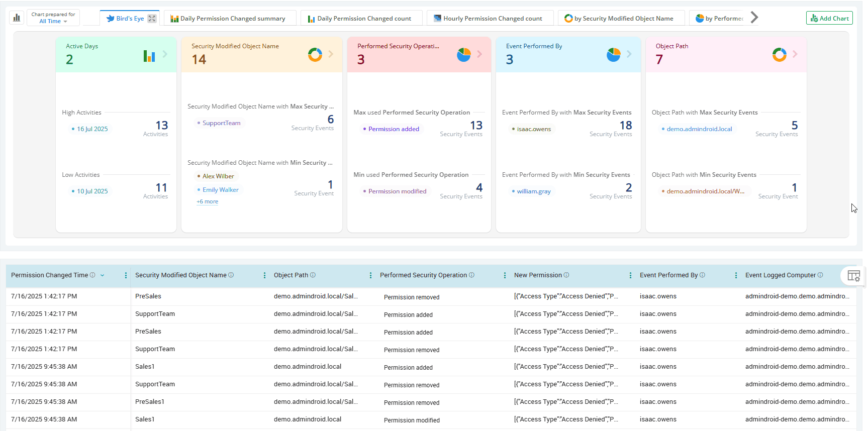
Task: Click the william.gray link
Action: pos(534,191)
